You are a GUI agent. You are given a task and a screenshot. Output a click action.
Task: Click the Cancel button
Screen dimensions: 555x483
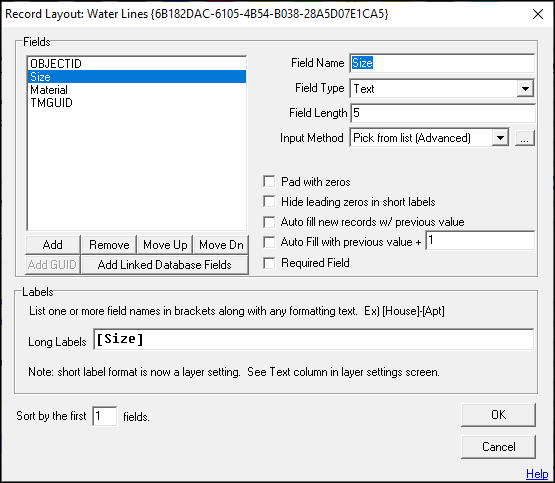click(x=498, y=447)
